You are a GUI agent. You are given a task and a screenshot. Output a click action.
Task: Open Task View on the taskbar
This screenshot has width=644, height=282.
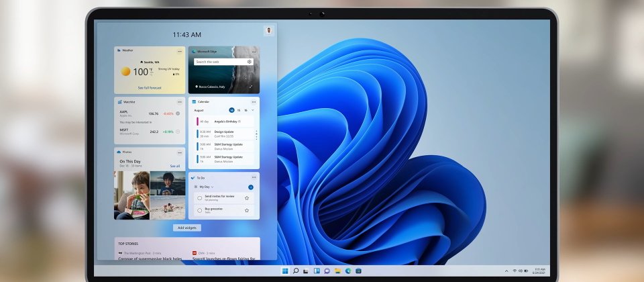(x=306, y=271)
